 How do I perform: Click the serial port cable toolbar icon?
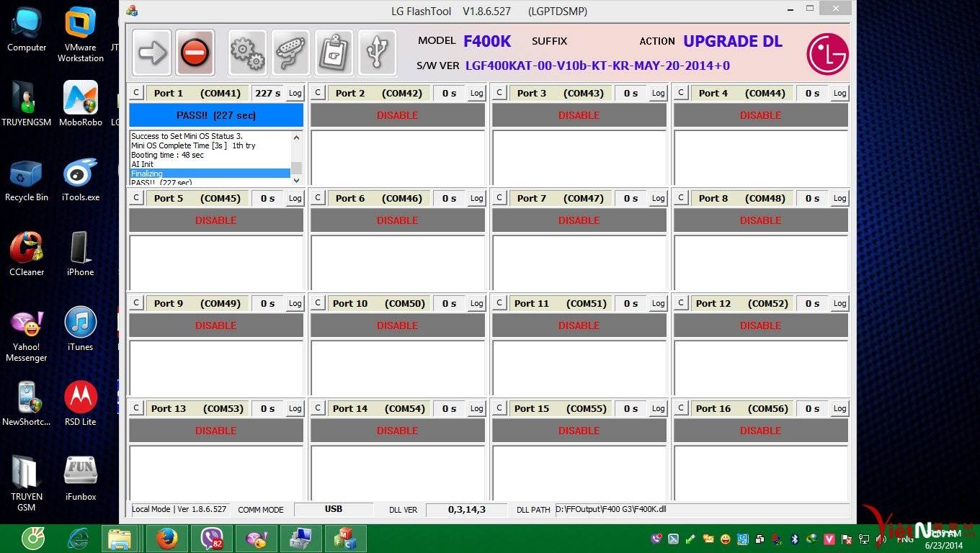[x=290, y=53]
